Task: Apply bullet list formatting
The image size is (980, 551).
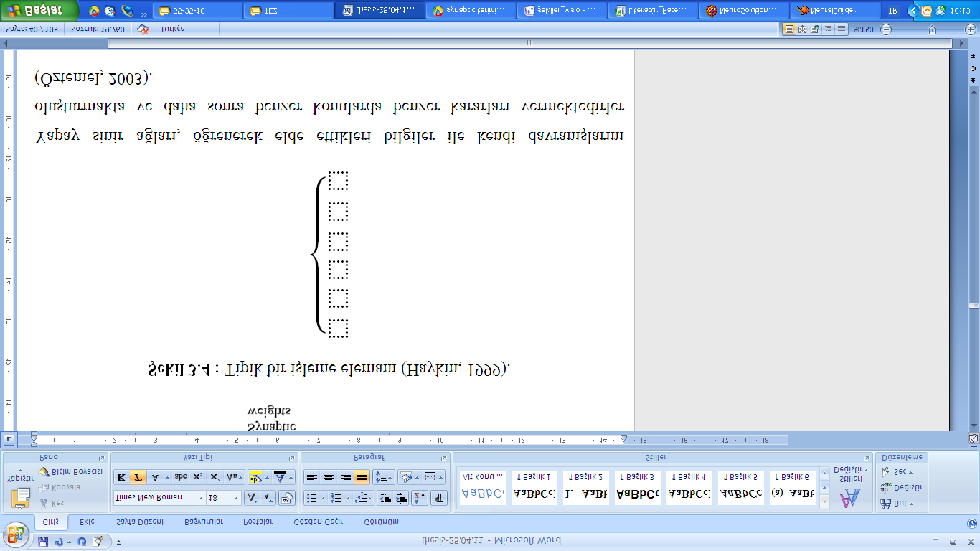Action: point(312,498)
